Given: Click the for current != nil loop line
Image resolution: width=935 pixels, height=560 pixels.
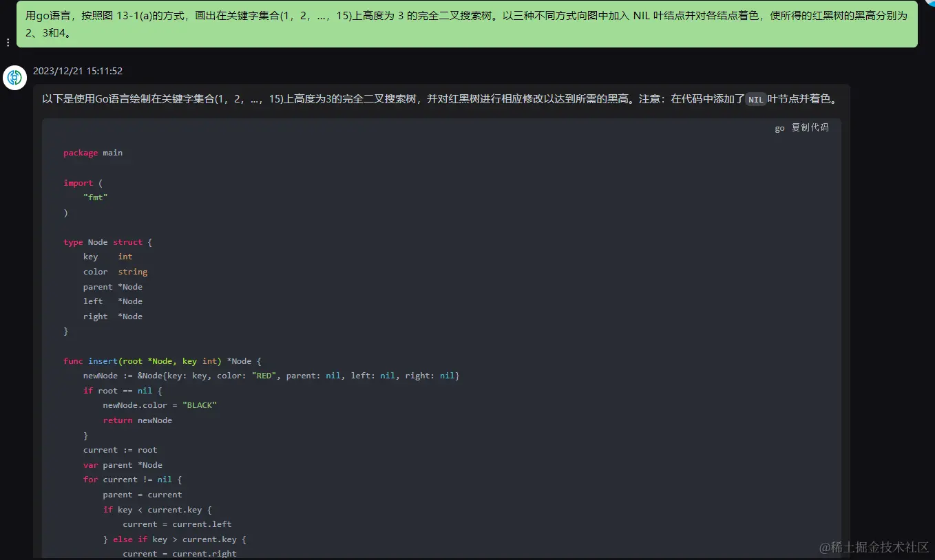Looking at the screenshot, I should 129,480.
